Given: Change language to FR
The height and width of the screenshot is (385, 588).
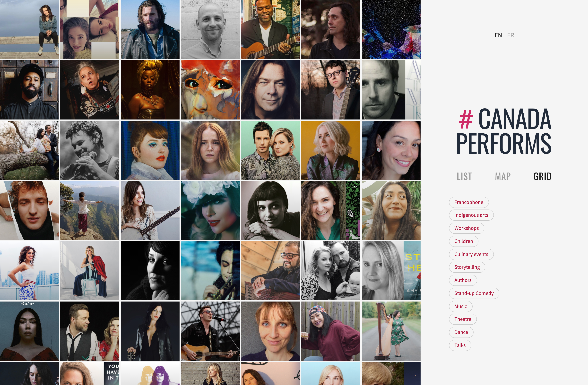Looking at the screenshot, I should click(510, 35).
